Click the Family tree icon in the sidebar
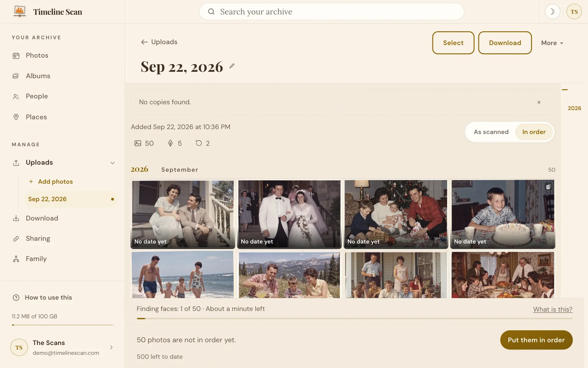588x368 pixels. coord(16,259)
